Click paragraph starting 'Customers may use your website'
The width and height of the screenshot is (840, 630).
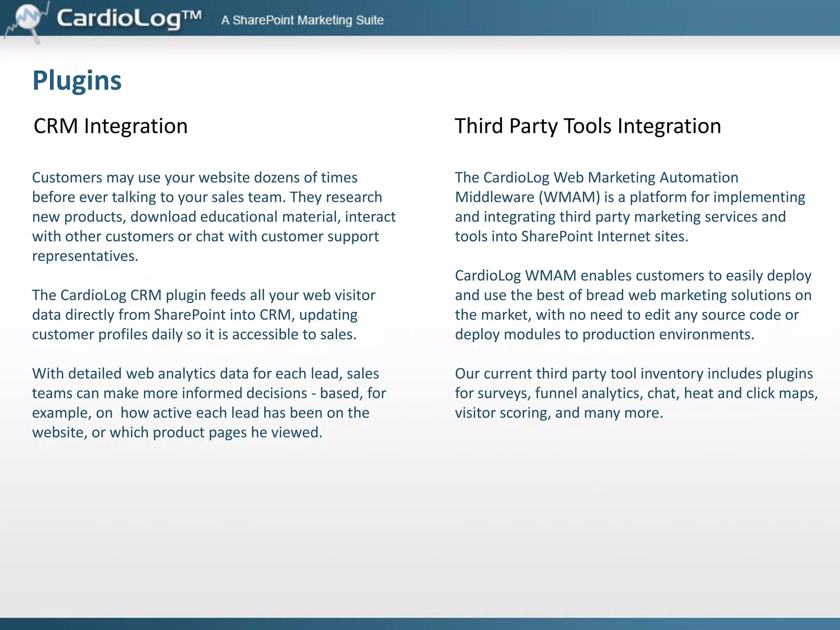pos(213,217)
